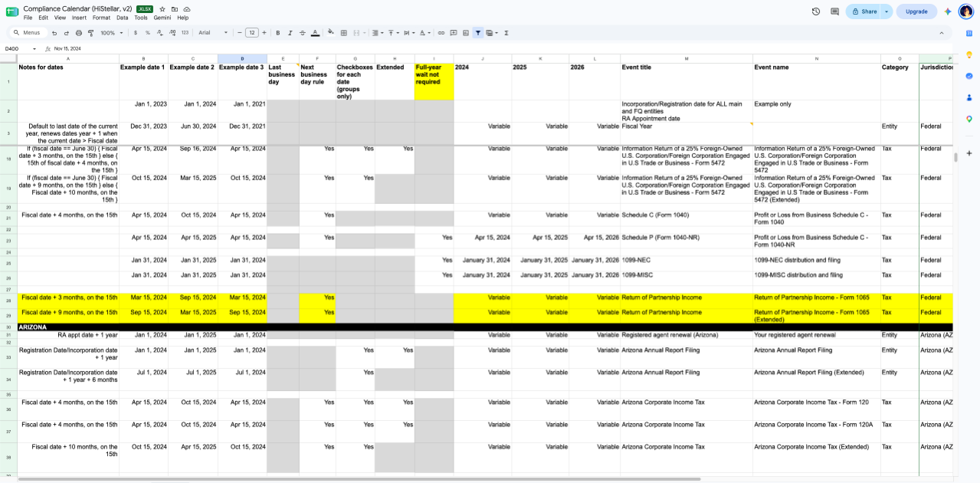Image resolution: width=980 pixels, height=483 pixels.
Task: Decrease decimal places
Action: point(160,33)
